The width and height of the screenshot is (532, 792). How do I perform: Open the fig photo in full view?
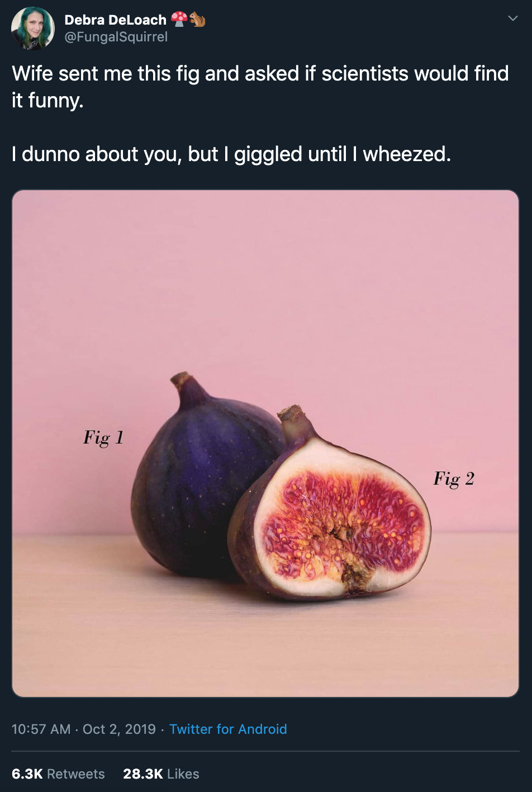pyautogui.click(x=265, y=444)
